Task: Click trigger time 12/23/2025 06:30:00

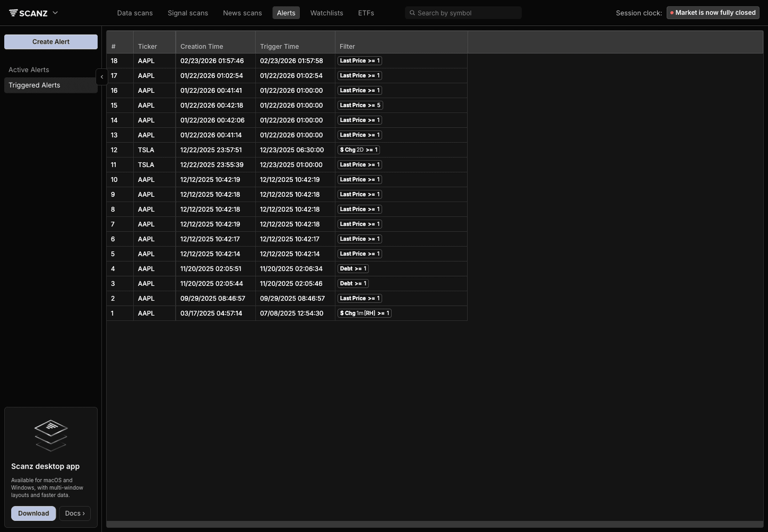Action: [x=292, y=150]
